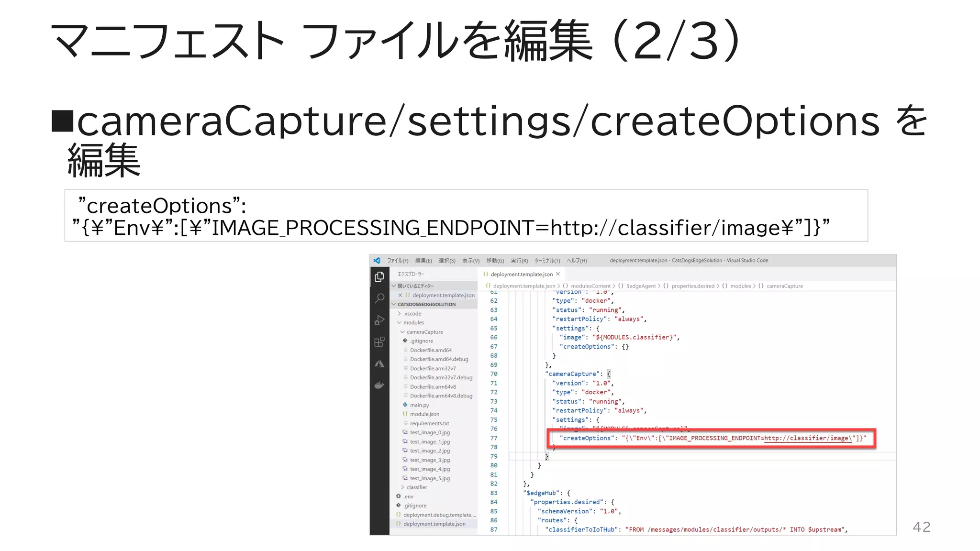
Task: Open the 実行(R) menu
Action: [x=519, y=261]
